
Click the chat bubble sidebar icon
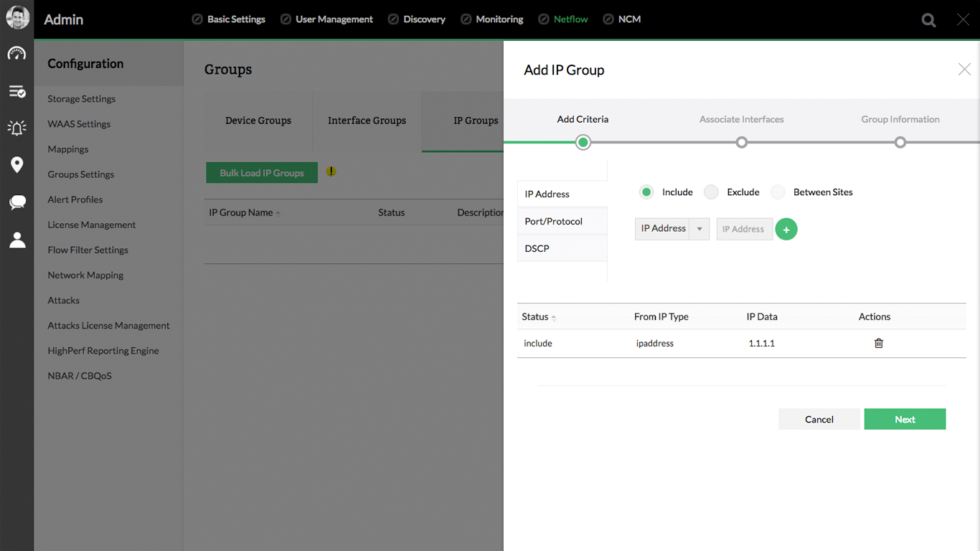(x=17, y=202)
